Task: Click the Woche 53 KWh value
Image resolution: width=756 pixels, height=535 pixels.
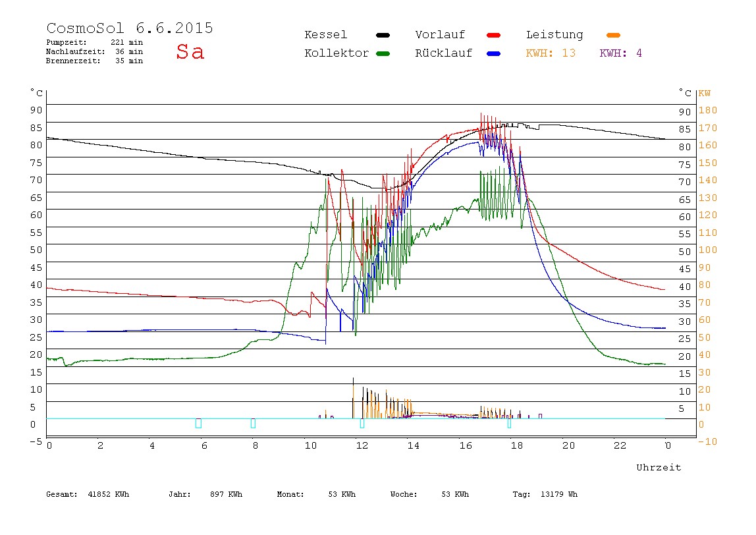Action: (x=429, y=494)
